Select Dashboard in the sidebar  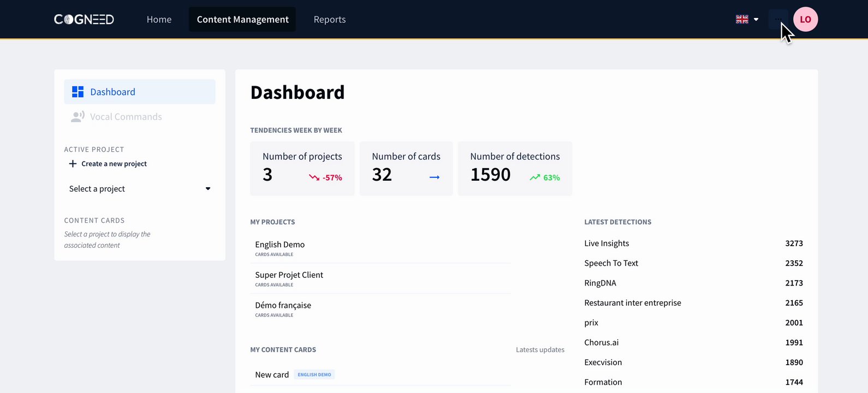coord(140,92)
